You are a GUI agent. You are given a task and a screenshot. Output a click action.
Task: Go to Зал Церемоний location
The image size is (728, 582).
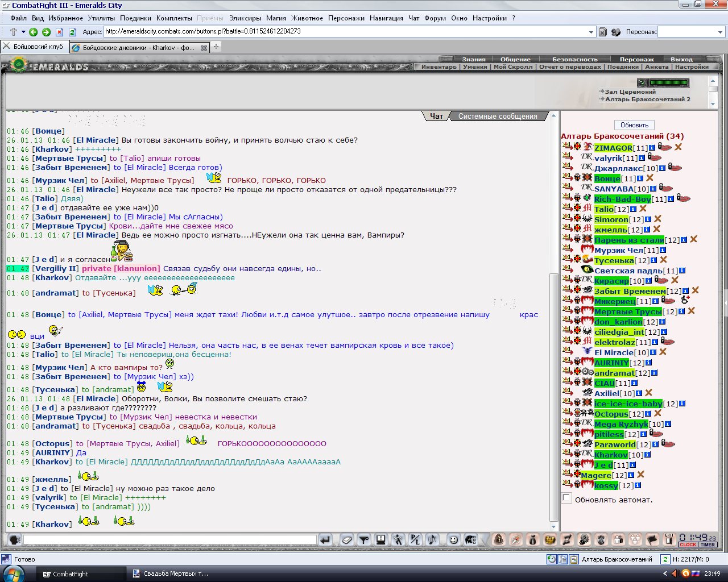tap(630, 92)
